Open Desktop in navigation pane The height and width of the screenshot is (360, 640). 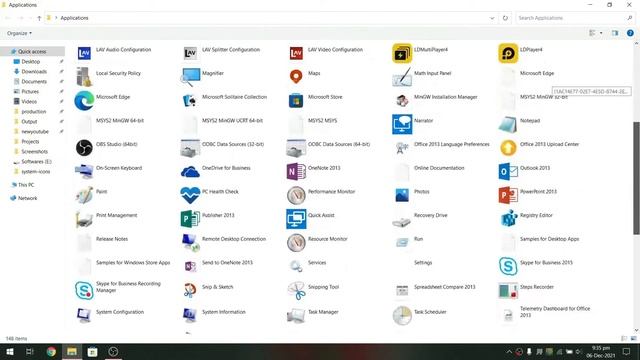(31, 62)
